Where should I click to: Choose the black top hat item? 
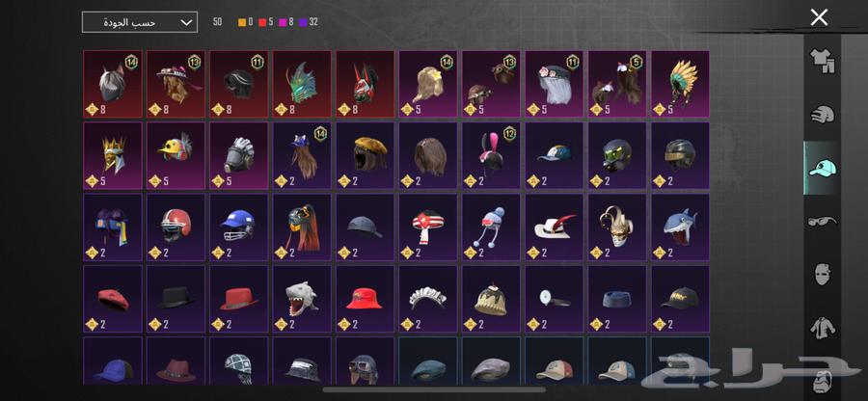click(176, 299)
